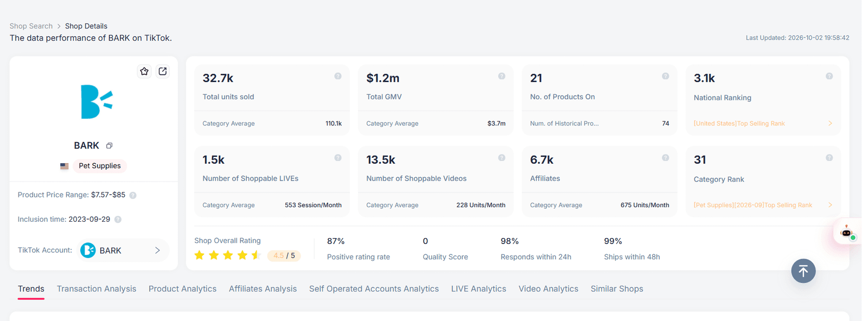Screen dimensions: 868x321
Task: Click the 98% Responds within 24h value
Action: coord(509,241)
